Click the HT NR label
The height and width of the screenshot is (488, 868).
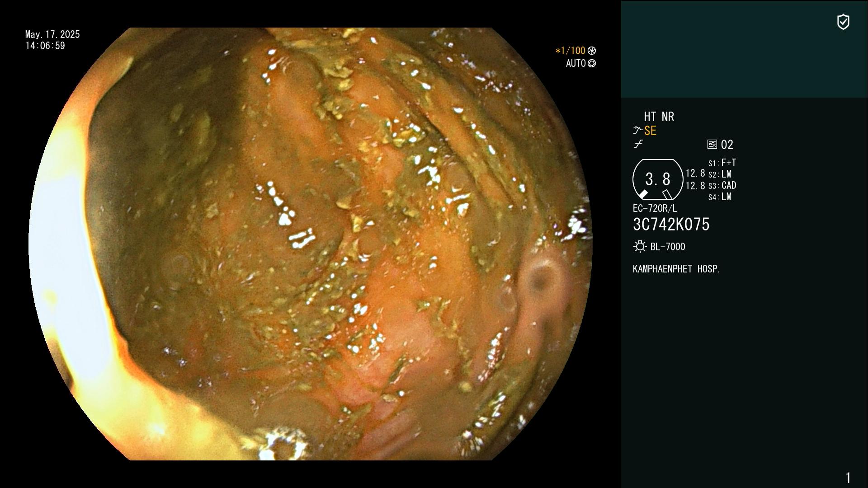659,117
